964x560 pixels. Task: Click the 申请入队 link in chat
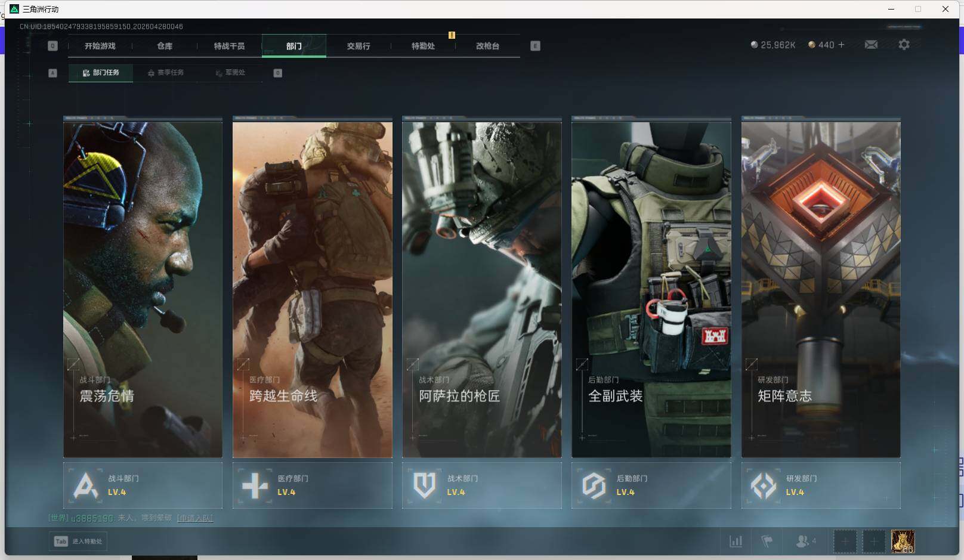pos(195,518)
